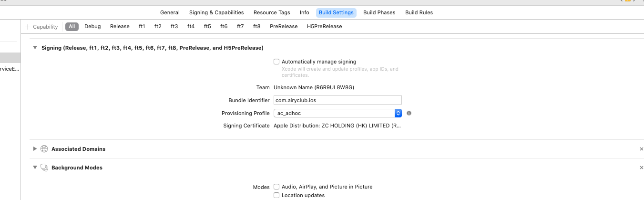
Task: Click the Team value Unknown Name
Action: point(314,87)
